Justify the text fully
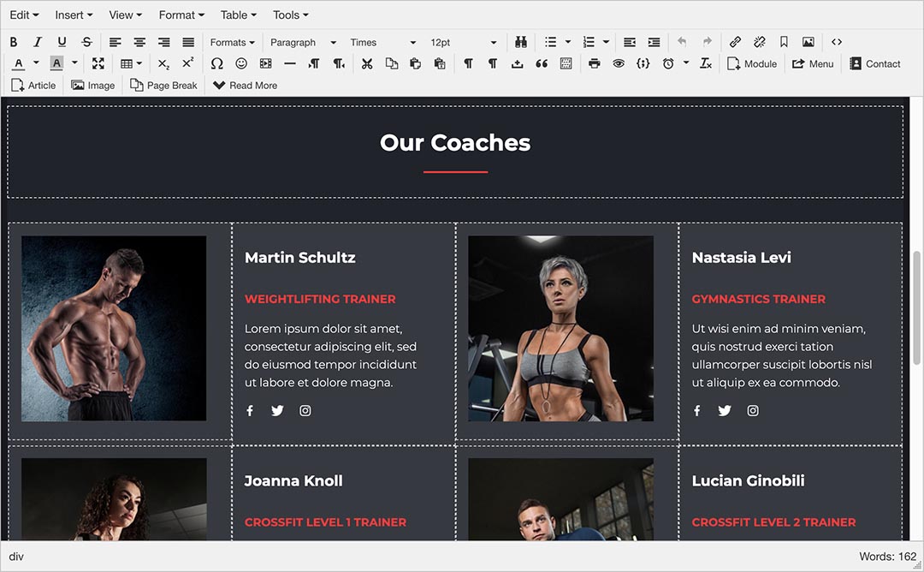The height and width of the screenshot is (572, 924). coord(188,42)
